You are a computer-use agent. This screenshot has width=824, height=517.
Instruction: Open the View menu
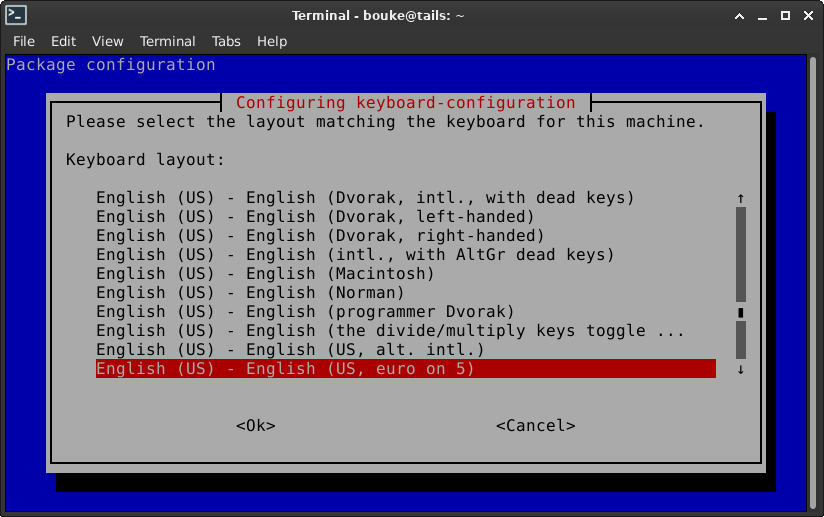point(107,42)
